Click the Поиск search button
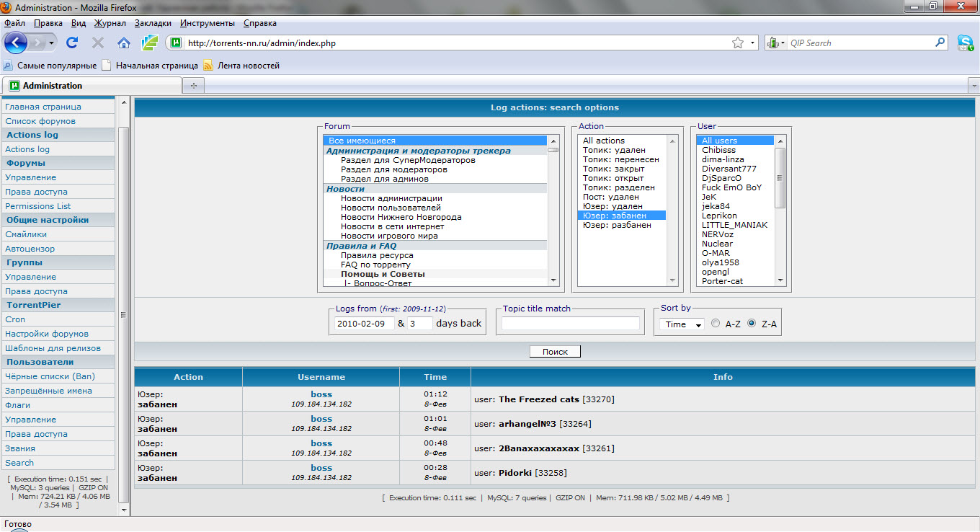The width and height of the screenshot is (980, 532). pos(555,352)
